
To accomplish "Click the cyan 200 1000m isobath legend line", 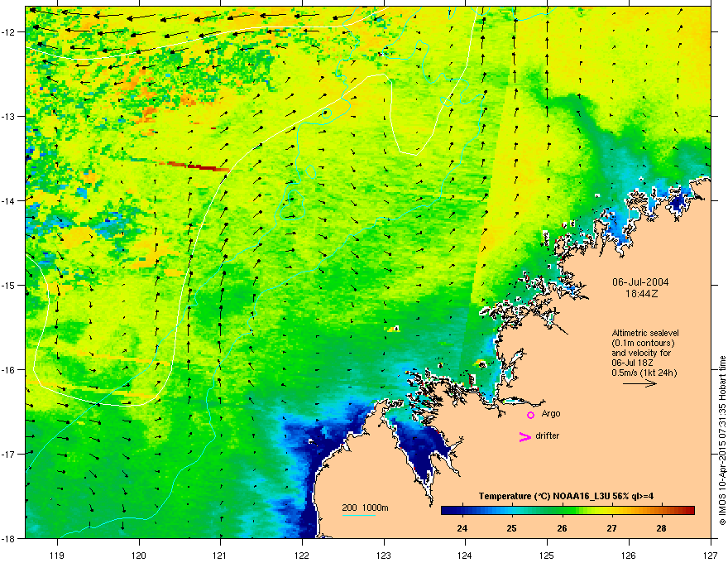I will [358, 515].
